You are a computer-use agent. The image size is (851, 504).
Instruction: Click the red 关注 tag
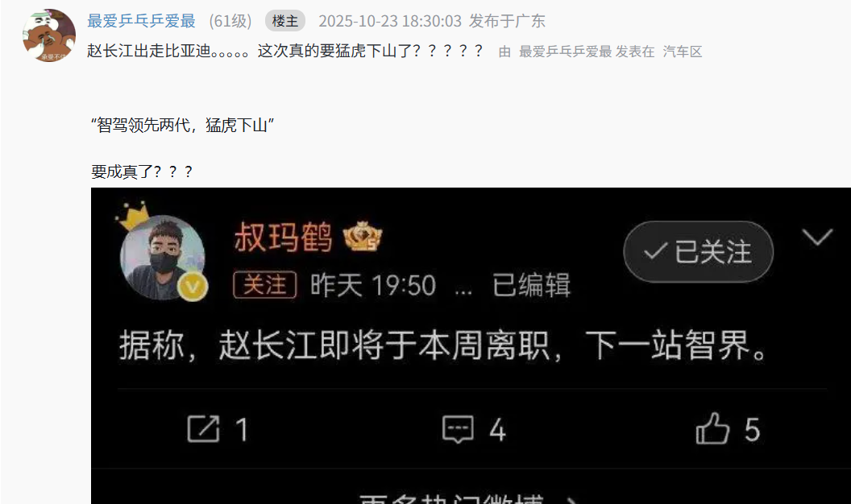point(265,284)
